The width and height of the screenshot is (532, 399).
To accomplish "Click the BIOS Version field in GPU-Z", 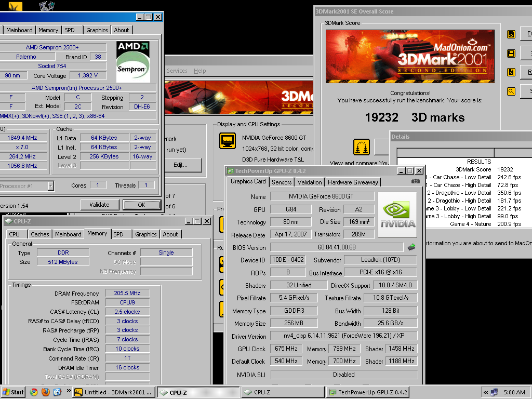I will pyautogui.click(x=337, y=247).
